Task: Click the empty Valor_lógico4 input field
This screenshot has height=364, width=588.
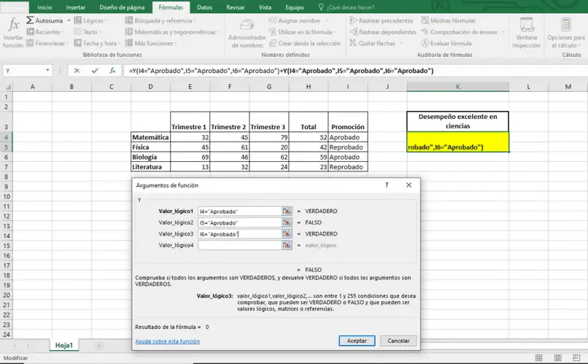Action: [x=239, y=245]
